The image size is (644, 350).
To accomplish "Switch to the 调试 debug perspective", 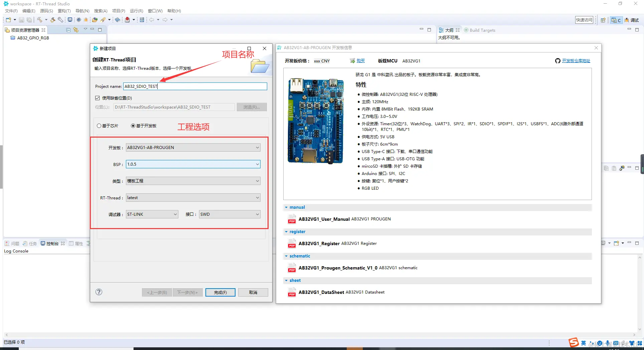I will (x=631, y=20).
